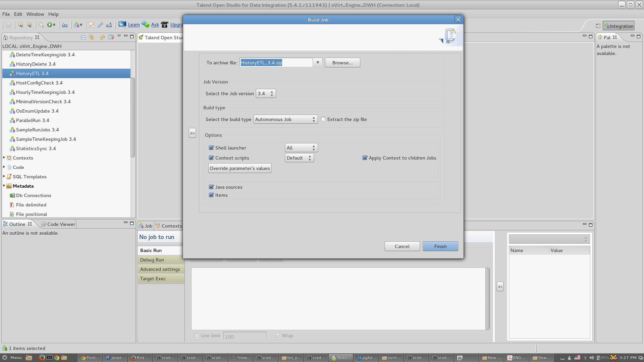Expand the Contexts tree node

(4, 158)
